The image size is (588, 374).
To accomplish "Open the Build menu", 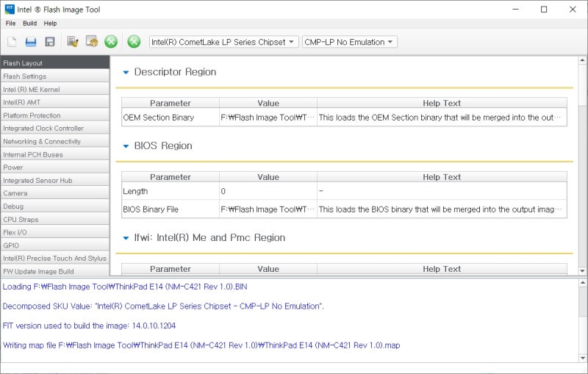I will pyautogui.click(x=29, y=24).
